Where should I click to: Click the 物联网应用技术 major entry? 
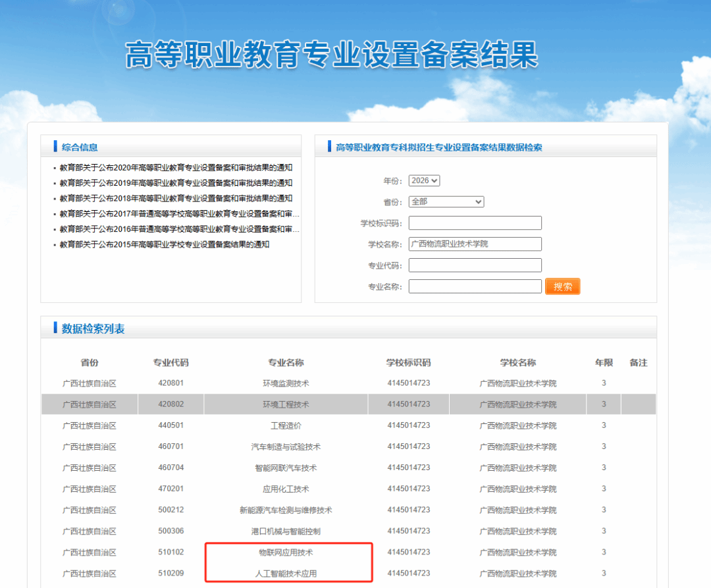coord(286,552)
